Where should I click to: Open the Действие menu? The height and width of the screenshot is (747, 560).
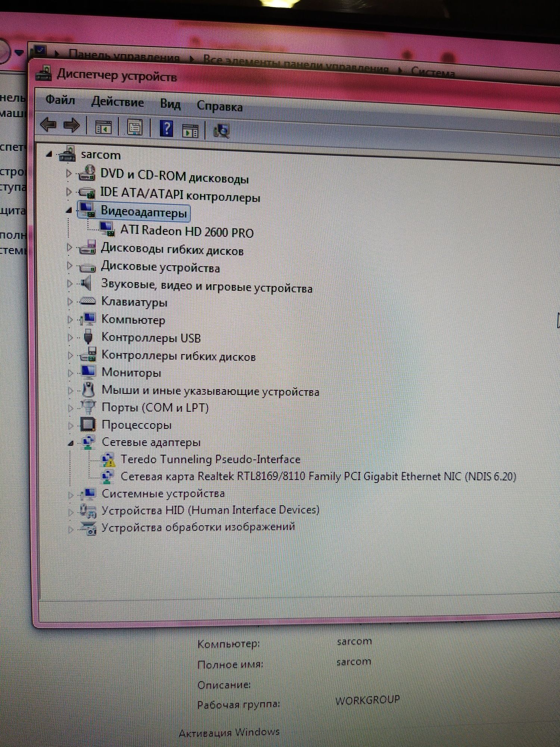(118, 102)
